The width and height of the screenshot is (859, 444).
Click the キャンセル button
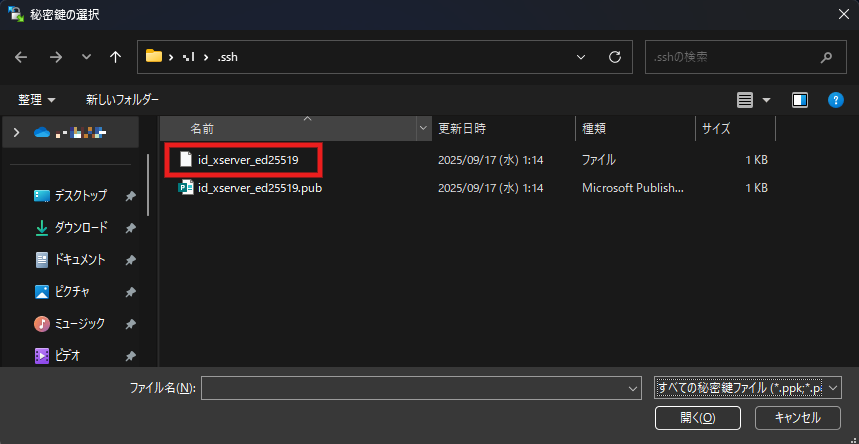coord(797,417)
